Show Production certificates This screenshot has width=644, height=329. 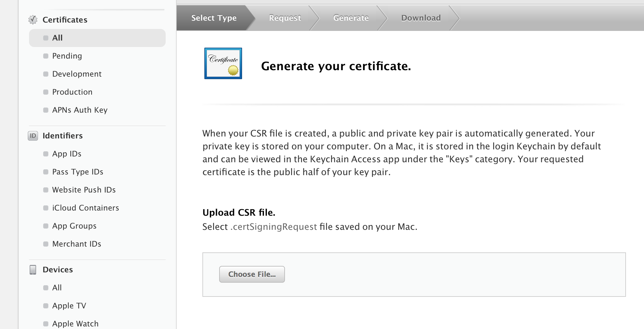coord(72,92)
